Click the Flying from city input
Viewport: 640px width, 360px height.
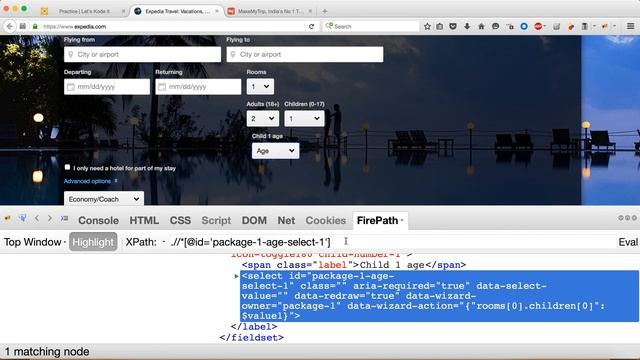click(142, 54)
